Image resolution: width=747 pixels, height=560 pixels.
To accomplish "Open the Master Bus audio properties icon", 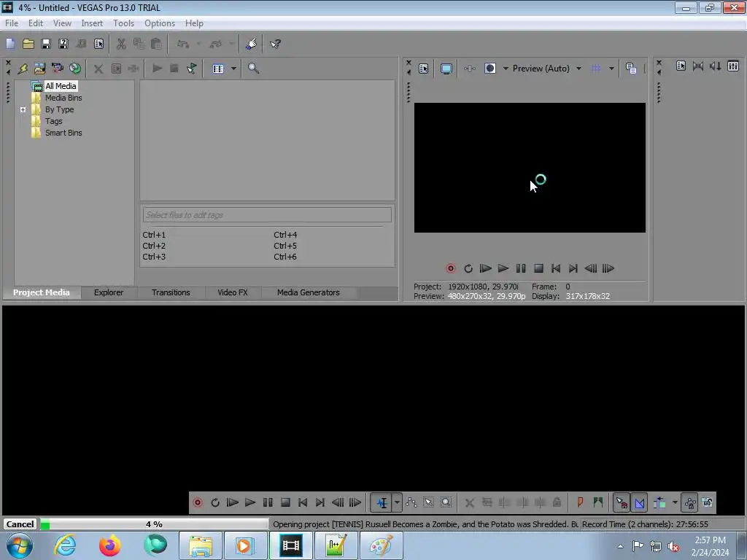I will click(x=681, y=66).
